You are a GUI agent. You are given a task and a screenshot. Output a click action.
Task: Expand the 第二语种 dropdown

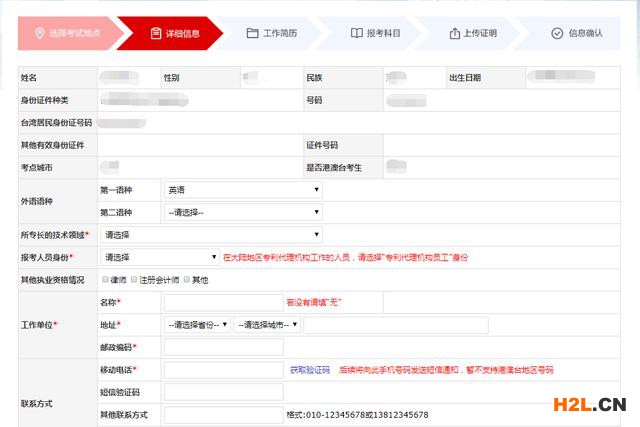click(242, 212)
